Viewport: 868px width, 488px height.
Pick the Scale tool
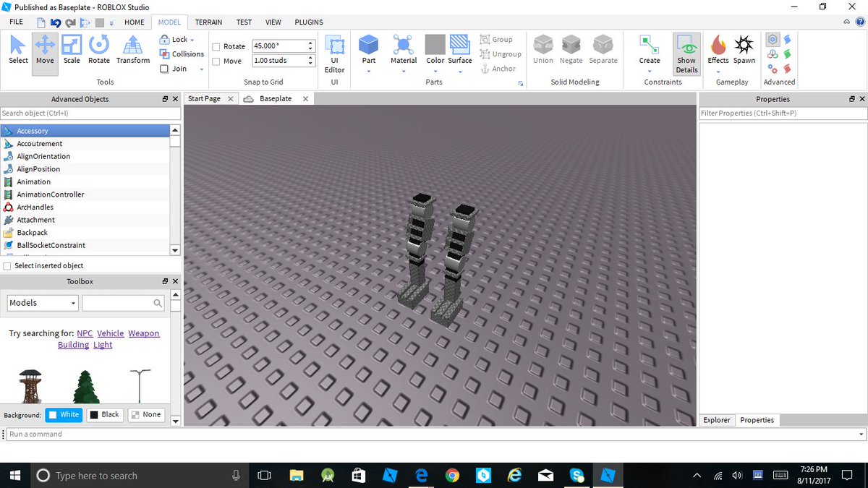point(72,50)
